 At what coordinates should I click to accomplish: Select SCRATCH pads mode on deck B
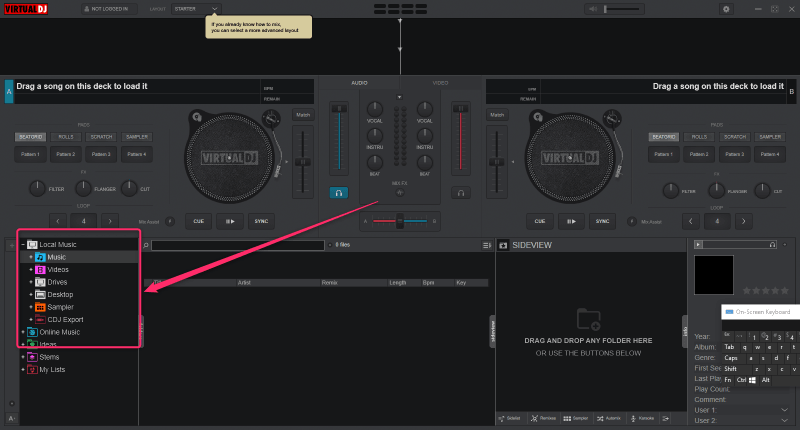pos(735,137)
